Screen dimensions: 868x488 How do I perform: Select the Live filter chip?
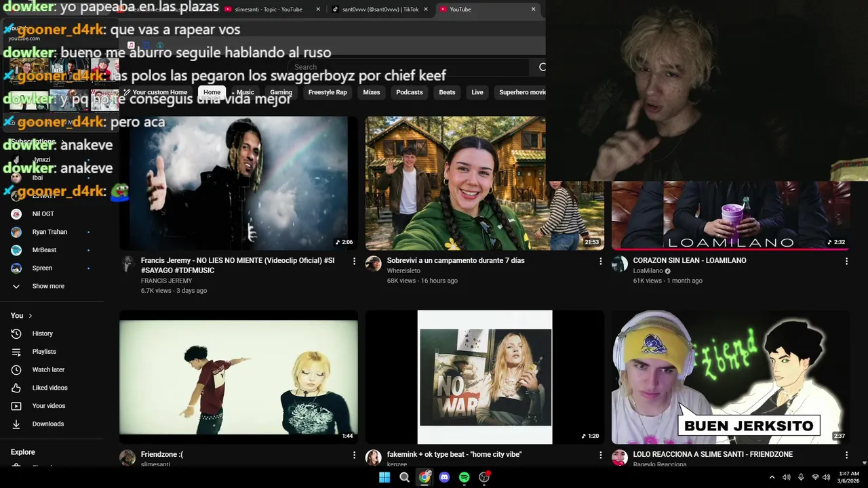(477, 92)
